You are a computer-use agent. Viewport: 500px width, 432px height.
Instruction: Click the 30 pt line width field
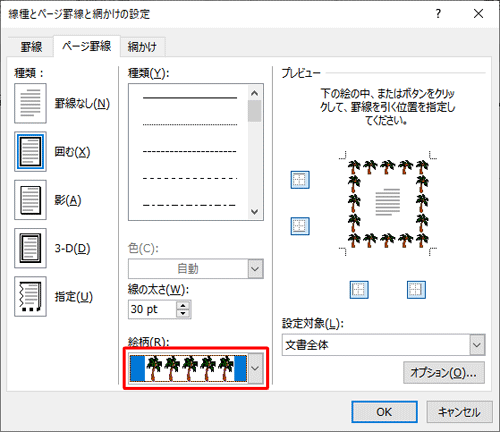[x=152, y=309]
